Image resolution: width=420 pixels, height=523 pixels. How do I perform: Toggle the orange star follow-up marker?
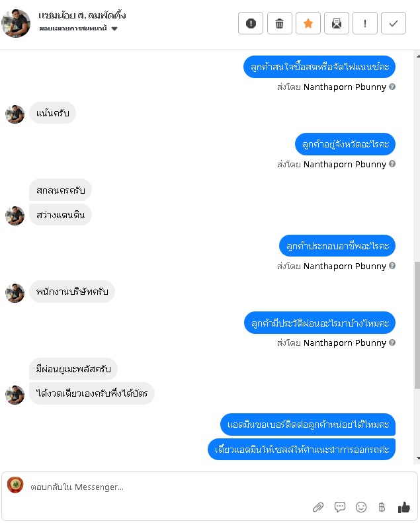click(308, 23)
